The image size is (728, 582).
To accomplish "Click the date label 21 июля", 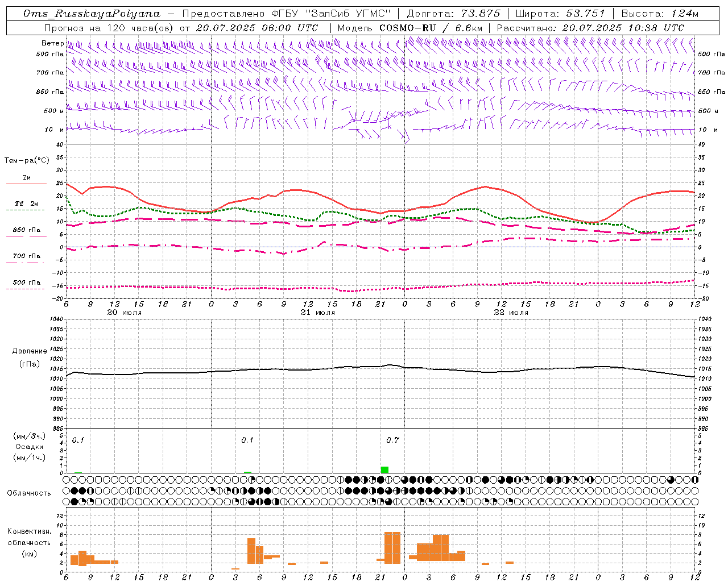I will point(318,312).
